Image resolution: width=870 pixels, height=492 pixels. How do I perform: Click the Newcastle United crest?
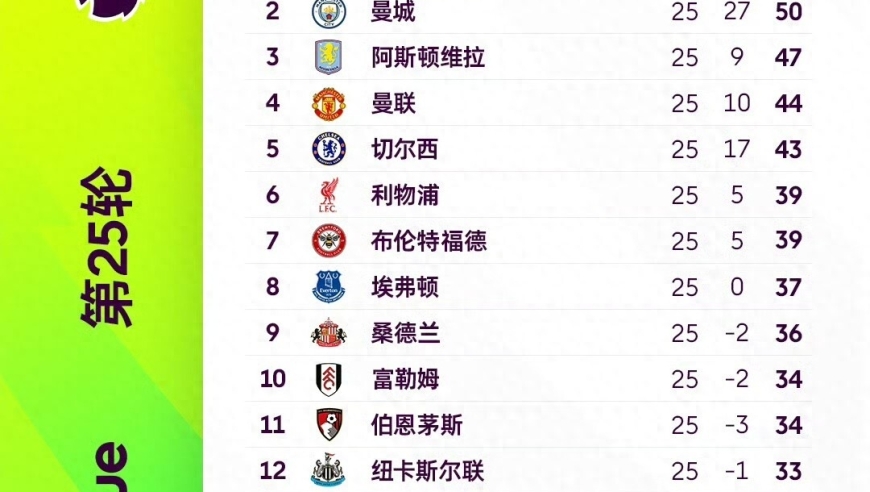tap(328, 471)
